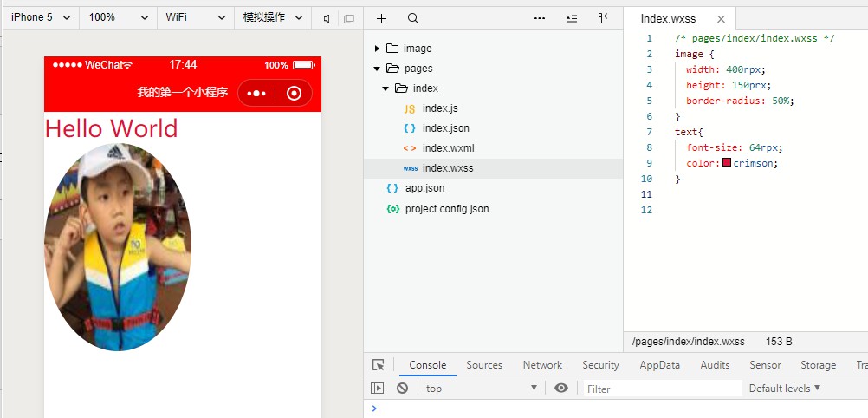
Task: Open the iPhone 5 device dropdown
Action: [x=40, y=17]
